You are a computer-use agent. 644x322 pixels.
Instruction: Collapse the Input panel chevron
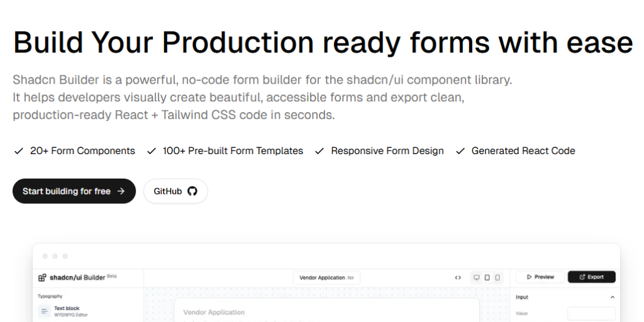point(613,297)
